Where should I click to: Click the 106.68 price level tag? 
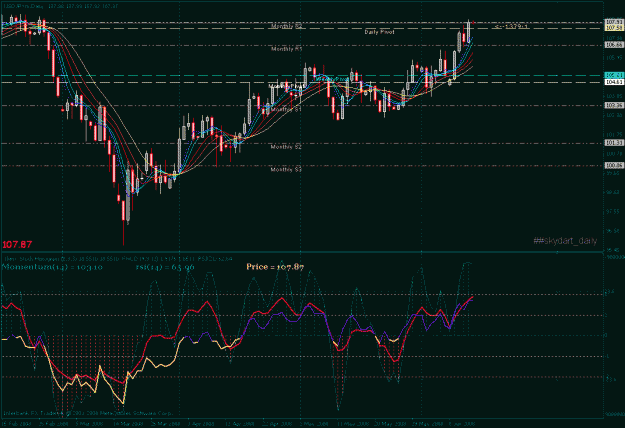click(x=614, y=45)
